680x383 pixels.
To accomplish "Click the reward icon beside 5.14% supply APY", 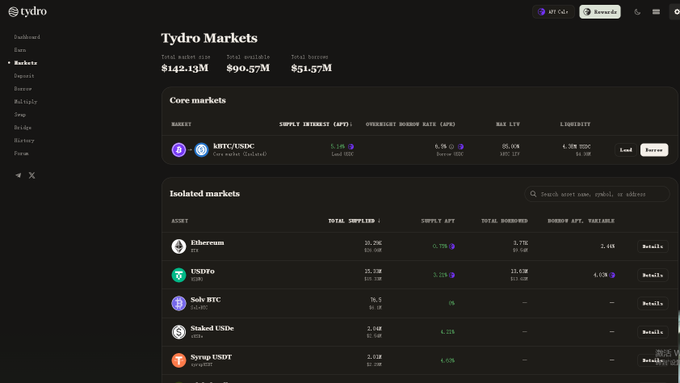I will 351,147.
